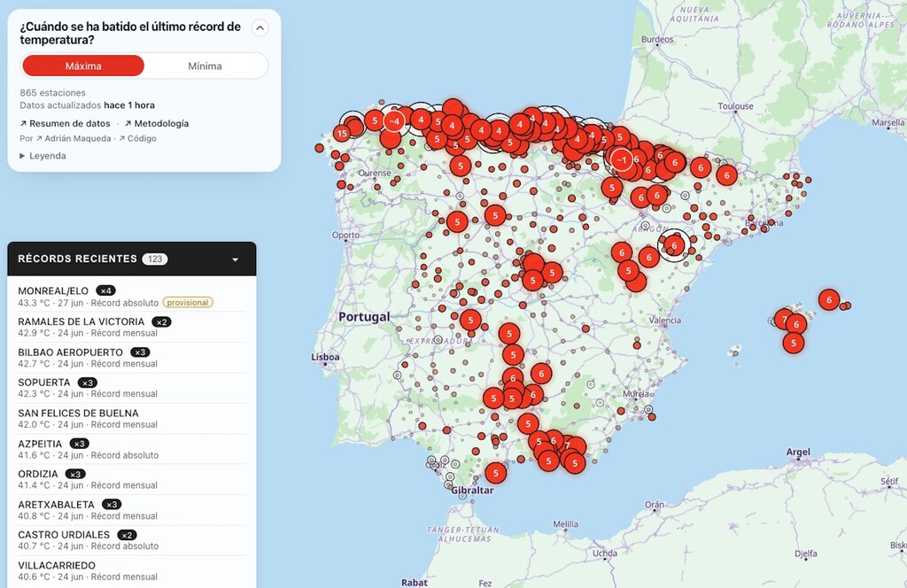The image size is (907, 588).
Task: Click the map marker labeled 15 in Galicia
Action: pyautogui.click(x=341, y=134)
